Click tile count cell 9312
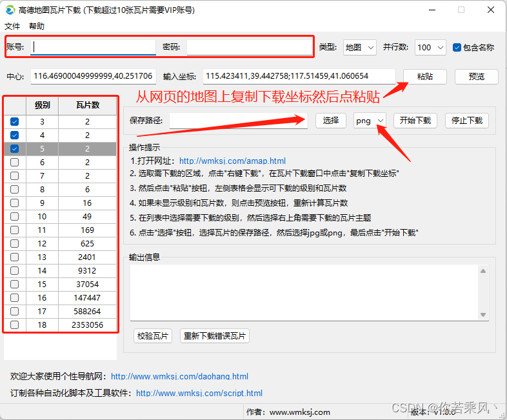 [x=87, y=270]
